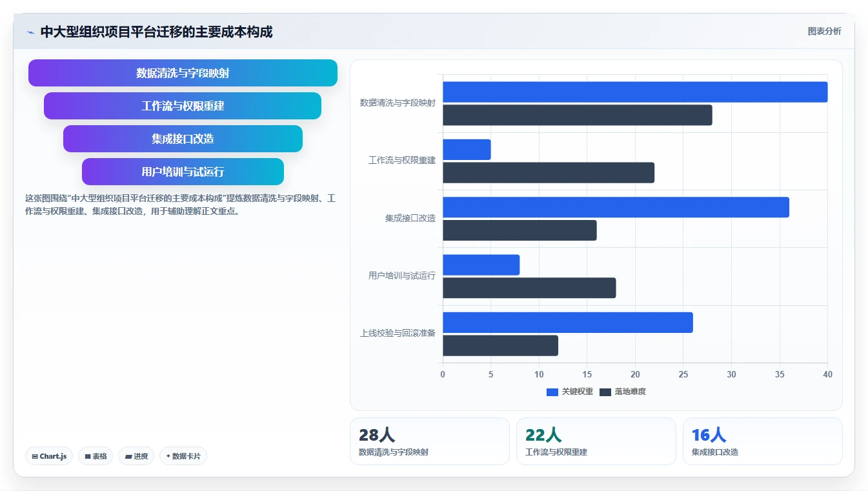Viewport: 868px width, 491px height.
Task: Click the dark 工作流与权限重建 bar
Action: tap(549, 172)
